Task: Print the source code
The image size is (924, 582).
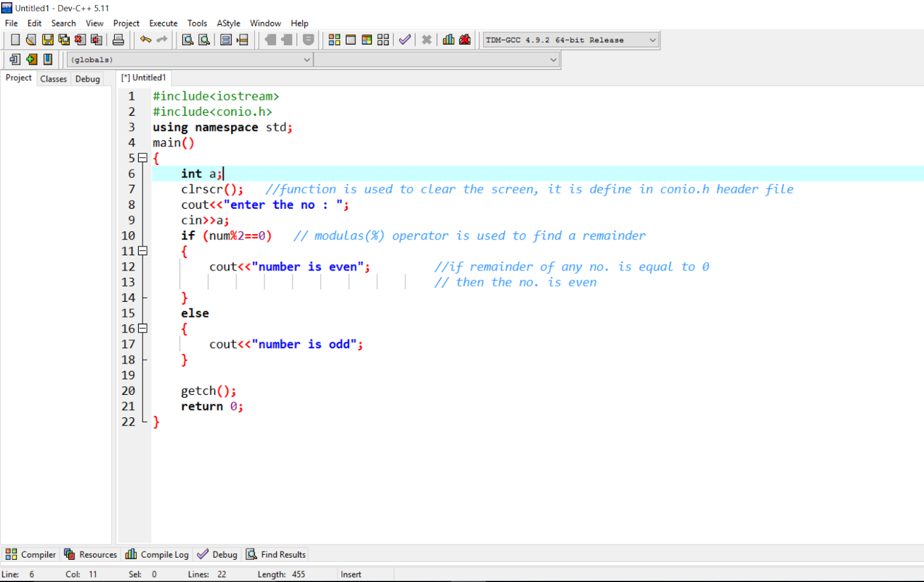Action: [x=120, y=39]
